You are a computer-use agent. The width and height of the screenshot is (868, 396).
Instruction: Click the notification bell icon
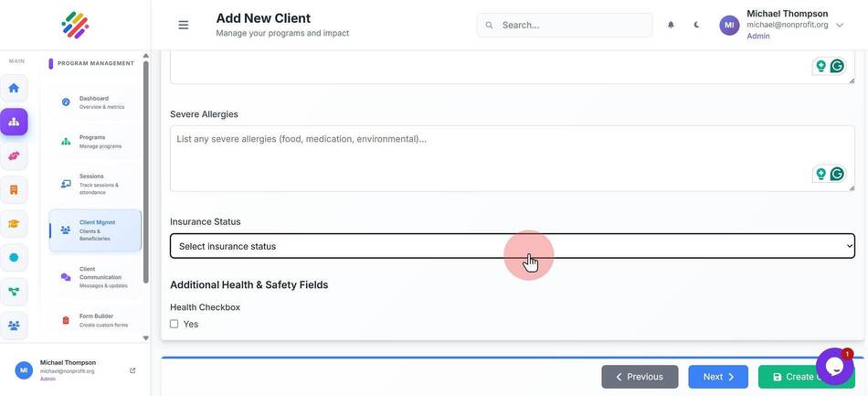point(671,25)
